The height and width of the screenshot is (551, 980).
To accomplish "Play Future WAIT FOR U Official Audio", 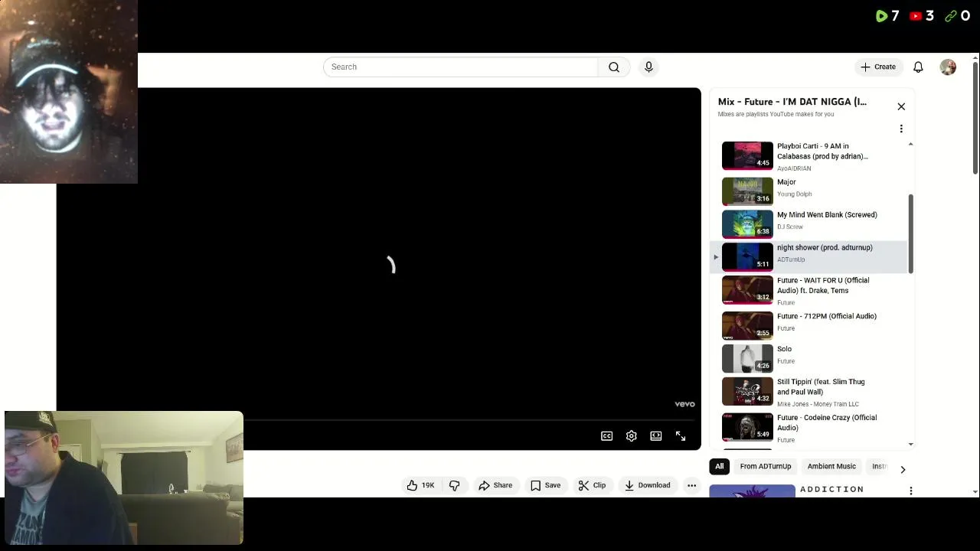I will pos(808,290).
